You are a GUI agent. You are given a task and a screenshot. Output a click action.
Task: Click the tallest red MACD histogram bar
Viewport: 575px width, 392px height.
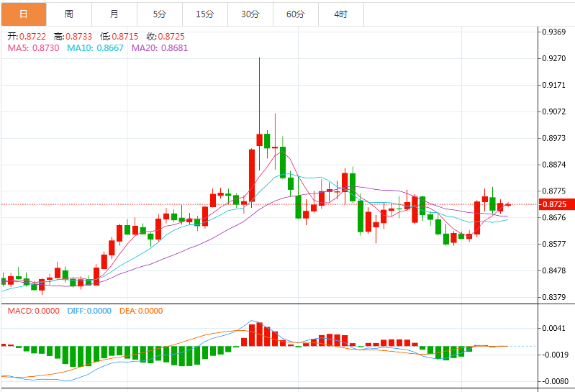pyautogui.click(x=260, y=334)
